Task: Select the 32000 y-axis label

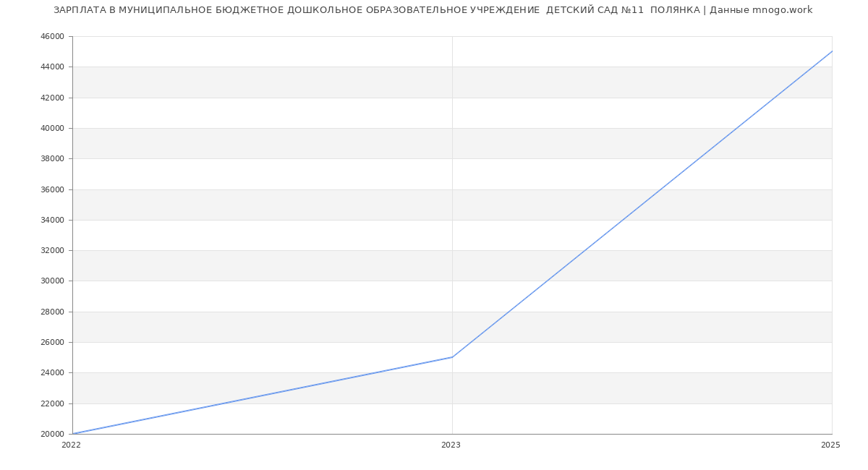Action: point(54,250)
